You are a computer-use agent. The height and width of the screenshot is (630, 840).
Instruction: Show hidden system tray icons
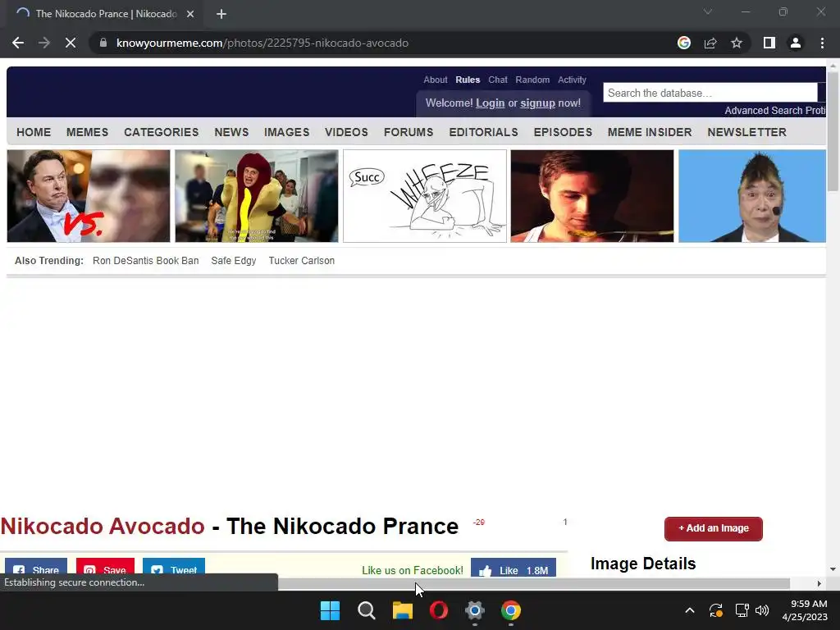(690, 610)
